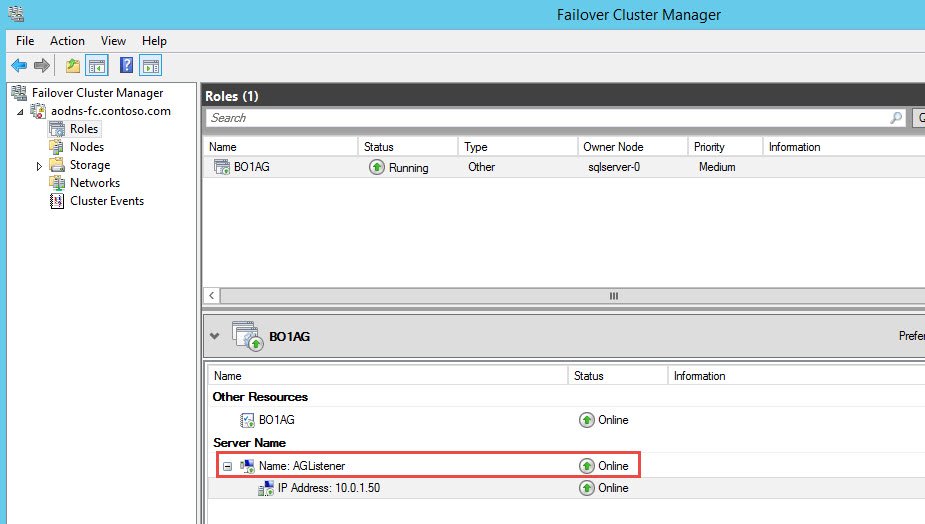Click the Server Name group heading
The height and width of the screenshot is (524, 925).
click(250, 443)
